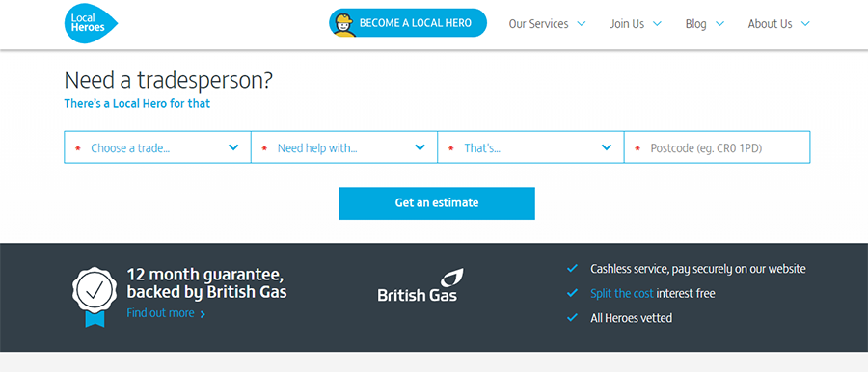868x372 pixels.
Task: Click the builder mascot icon with hard hat
Action: (344, 25)
